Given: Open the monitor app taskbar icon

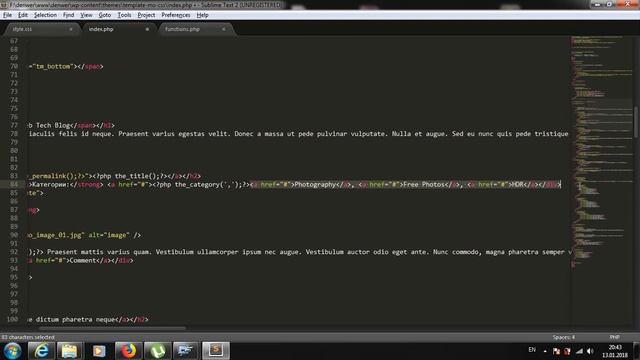Looking at the screenshot, I should pyautogui.click(x=185, y=351).
